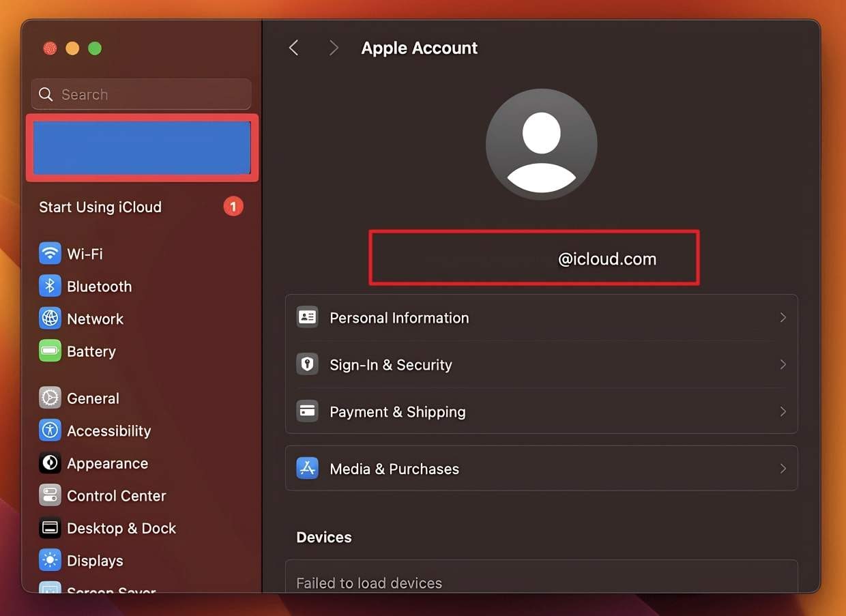
Task: Click the magnifying glass search icon
Action: click(x=46, y=94)
